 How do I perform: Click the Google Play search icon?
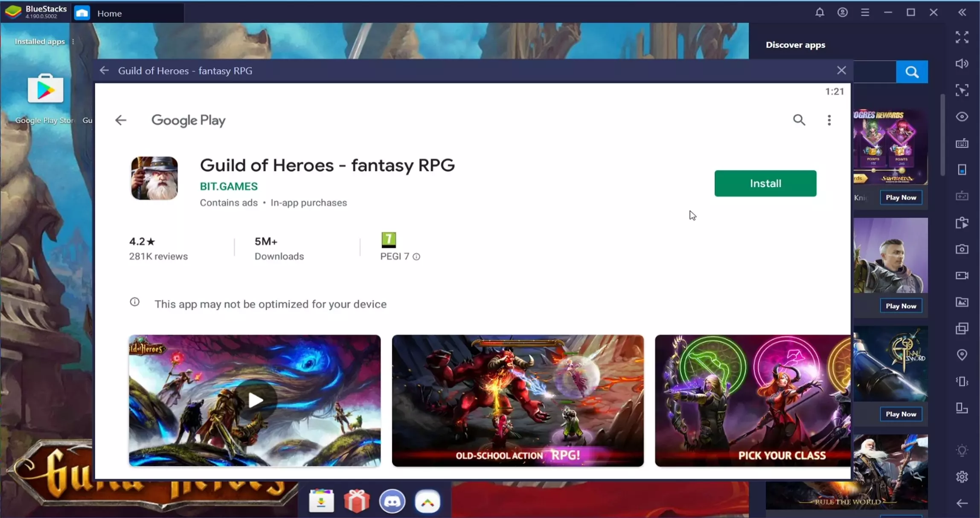tap(799, 120)
